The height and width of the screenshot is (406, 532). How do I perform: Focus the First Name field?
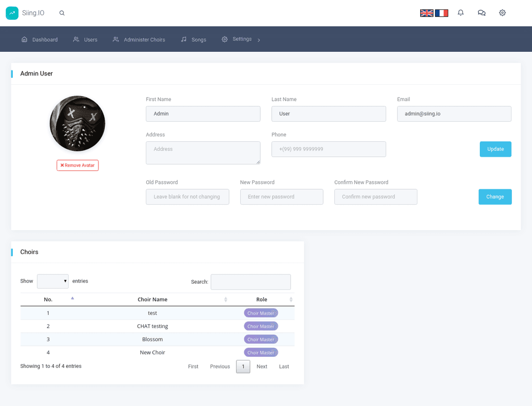[203, 114]
